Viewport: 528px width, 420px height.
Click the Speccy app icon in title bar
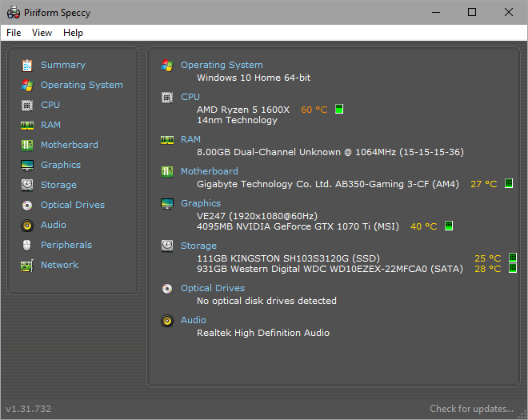pyautogui.click(x=14, y=13)
